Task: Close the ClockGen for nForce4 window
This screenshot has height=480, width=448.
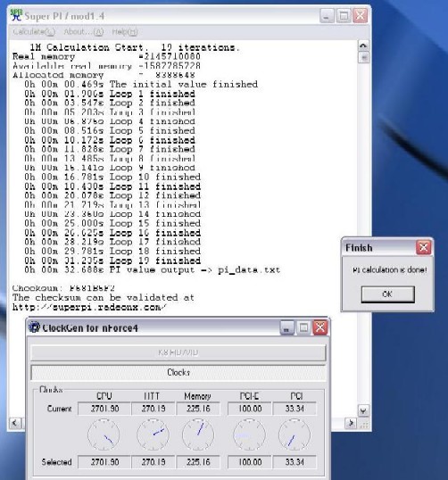Action: point(320,327)
